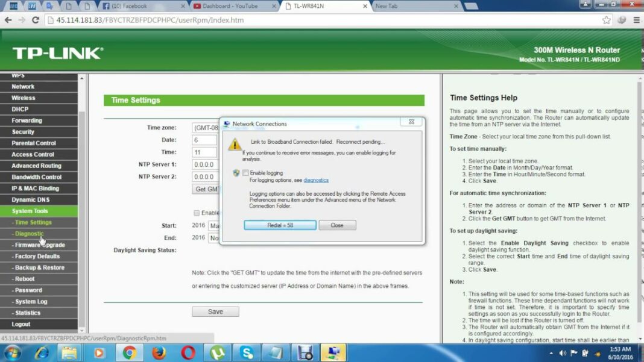This screenshot has height=362, width=644.
Task: Enable logging in the Network Connections dialog
Action: pos(245,173)
